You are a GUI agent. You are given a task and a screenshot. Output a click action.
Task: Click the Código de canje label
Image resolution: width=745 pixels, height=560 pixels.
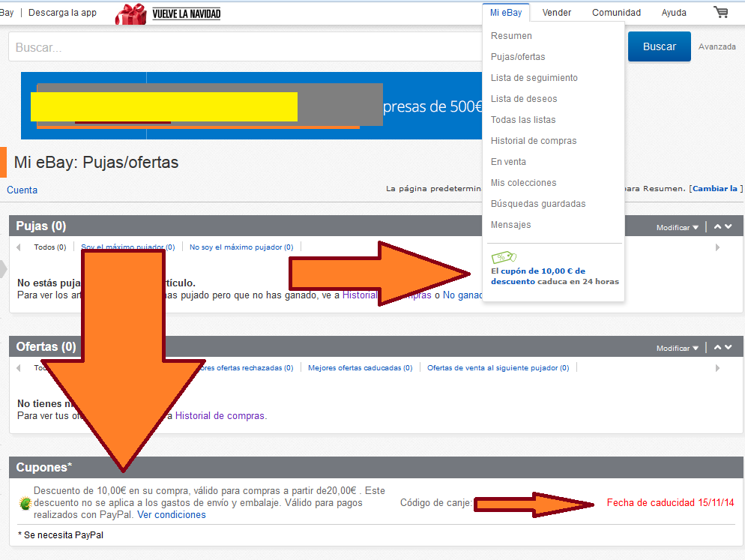436,503
